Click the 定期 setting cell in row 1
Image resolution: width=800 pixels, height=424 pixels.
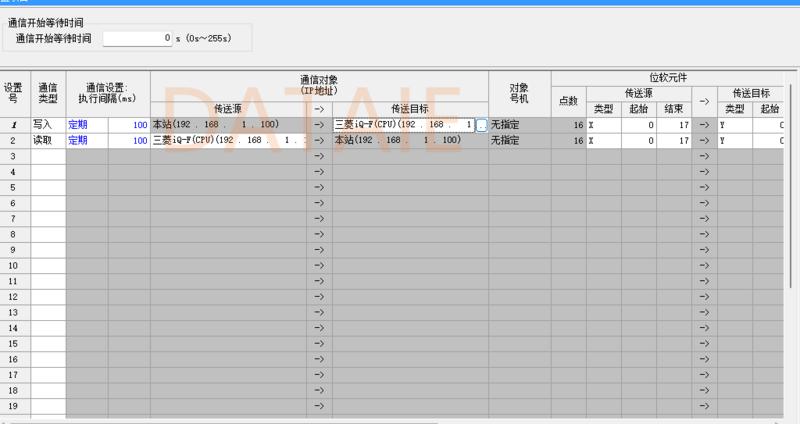click(x=87, y=125)
